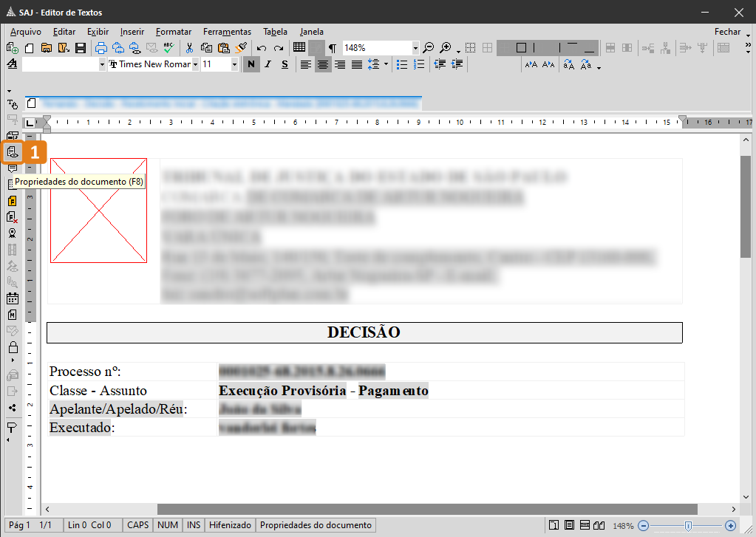
Task: Toggle paragraph marks pilcrow
Action: pos(333,48)
